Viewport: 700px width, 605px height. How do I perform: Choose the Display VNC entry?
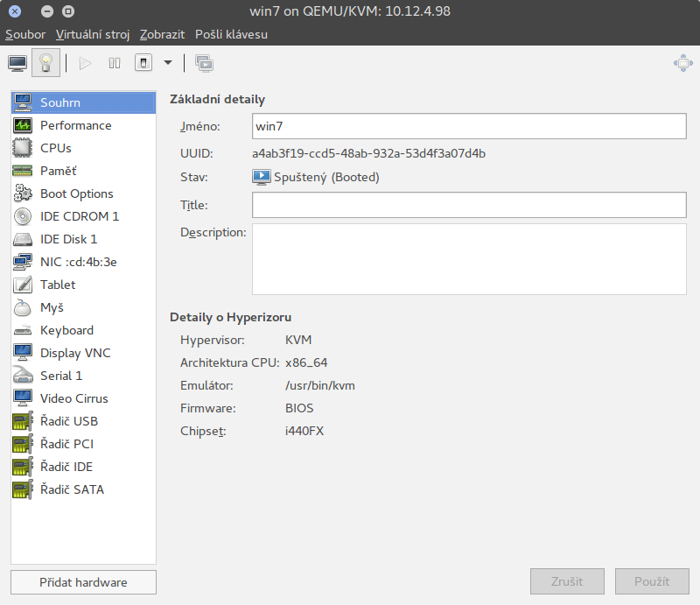75,353
